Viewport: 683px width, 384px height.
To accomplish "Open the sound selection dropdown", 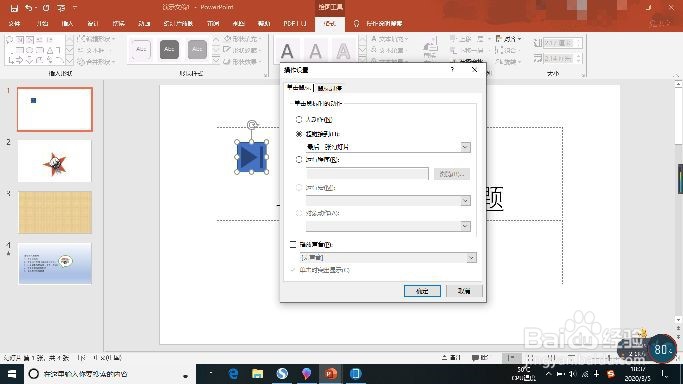I will point(471,258).
